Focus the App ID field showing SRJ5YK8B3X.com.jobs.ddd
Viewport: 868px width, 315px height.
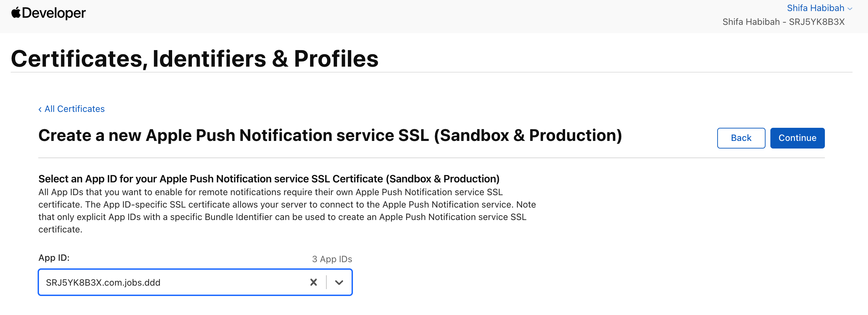click(x=195, y=282)
